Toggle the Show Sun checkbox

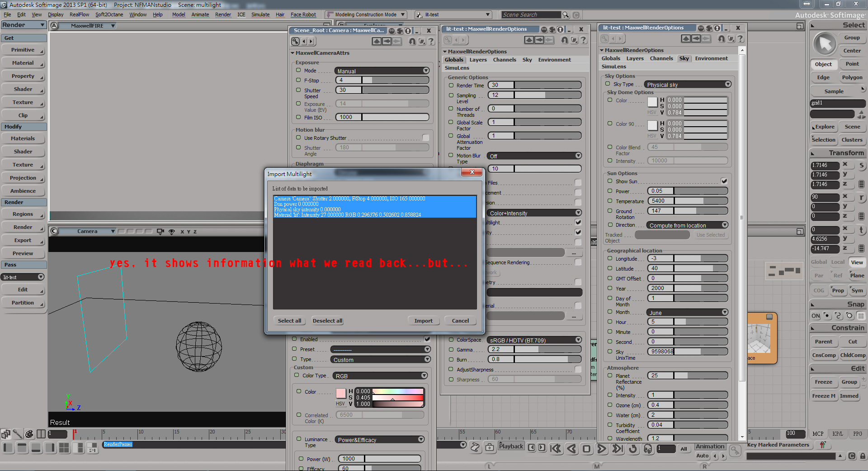(x=724, y=181)
